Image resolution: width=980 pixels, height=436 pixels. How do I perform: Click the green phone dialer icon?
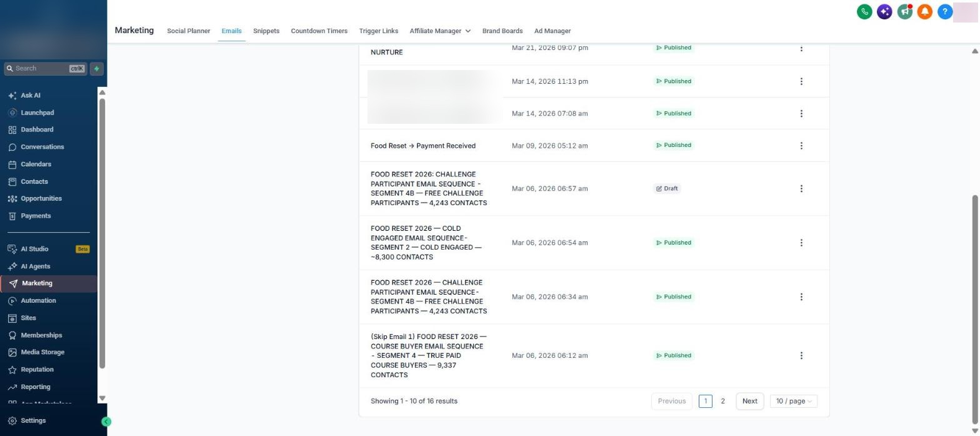tap(864, 11)
